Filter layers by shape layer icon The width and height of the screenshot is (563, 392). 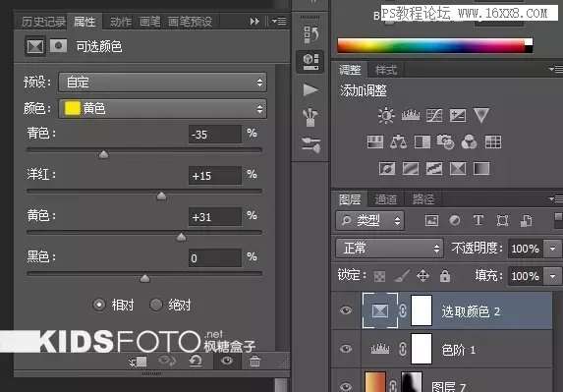(x=502, y=220)
